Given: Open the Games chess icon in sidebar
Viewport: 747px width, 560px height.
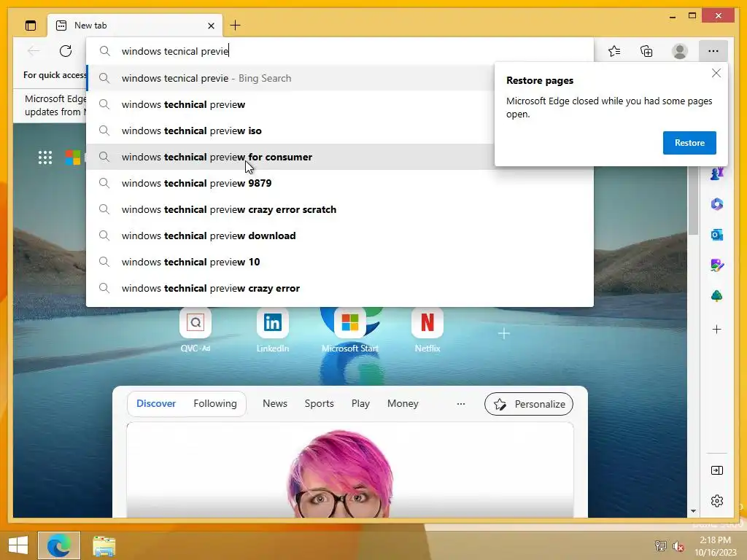Looking at the screenshot, I should [717, 174].
